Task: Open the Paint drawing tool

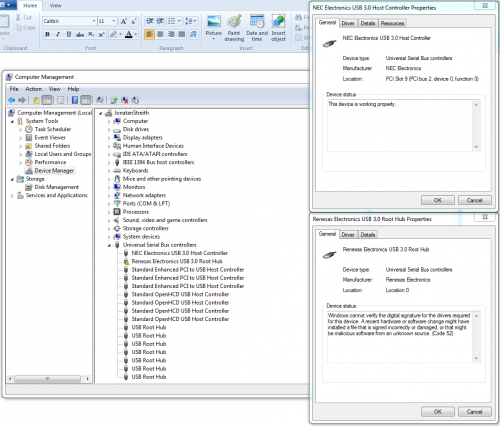Action: 234,28
